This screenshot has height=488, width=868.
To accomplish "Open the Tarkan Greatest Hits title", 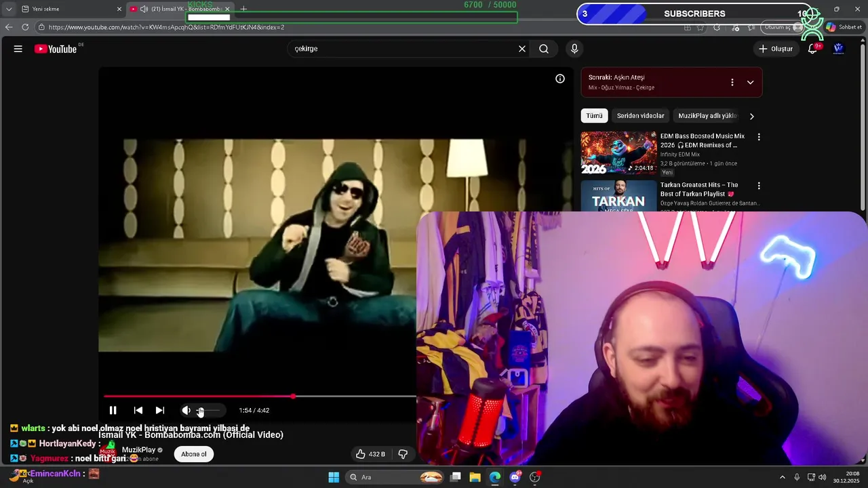I will click(699, 189).
